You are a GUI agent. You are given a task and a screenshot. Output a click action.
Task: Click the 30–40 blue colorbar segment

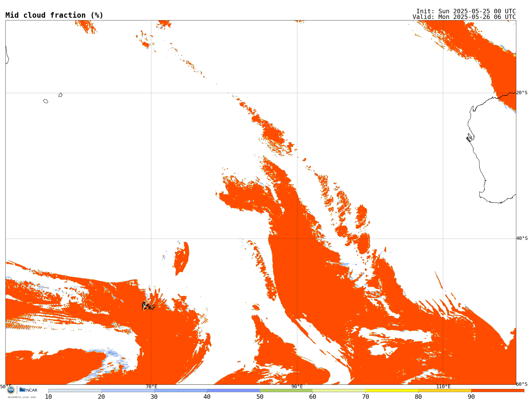click(x=181, y=391)
